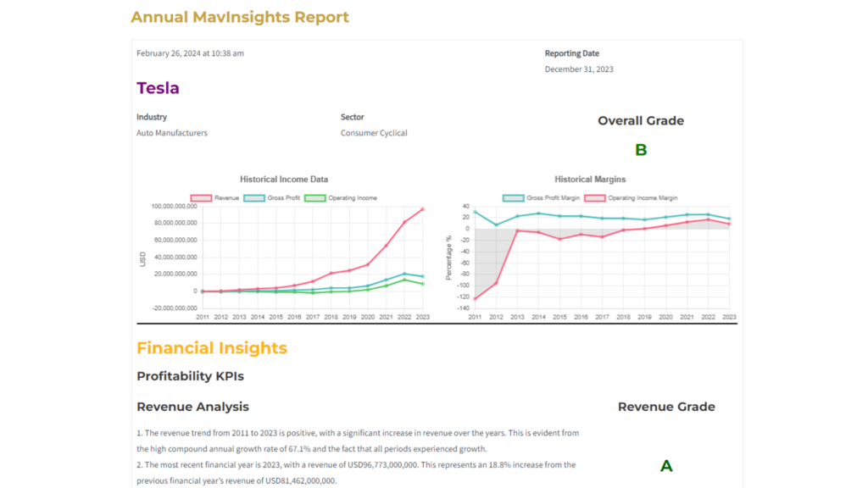The width and height of the screenshot is (868, 488).
Task: Click the Annual MavInsights Report title
Action: click(240, 17)
